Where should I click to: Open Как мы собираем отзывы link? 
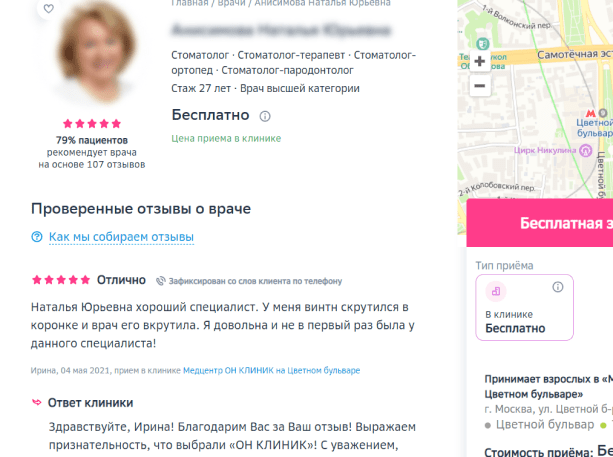pyautogui.click(x=121, y=237)
